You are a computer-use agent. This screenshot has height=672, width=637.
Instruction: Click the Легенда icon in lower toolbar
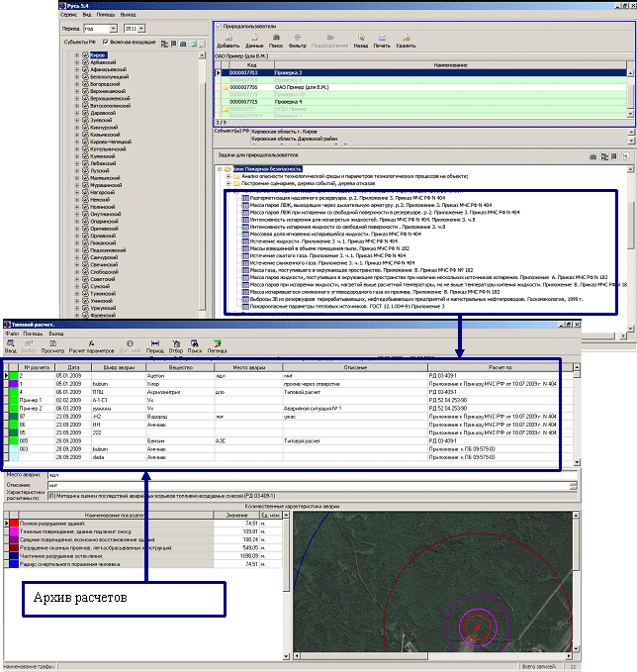coord(216,346)
